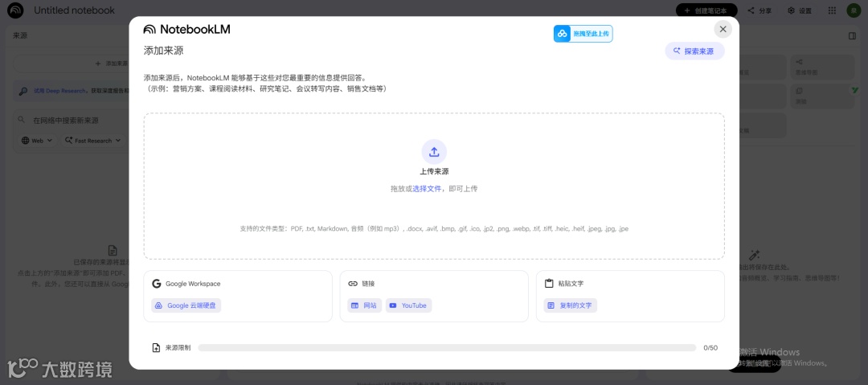Click the 试用 Deep Research link
This screenshot has height=385, width=868.
coord(59,91)
